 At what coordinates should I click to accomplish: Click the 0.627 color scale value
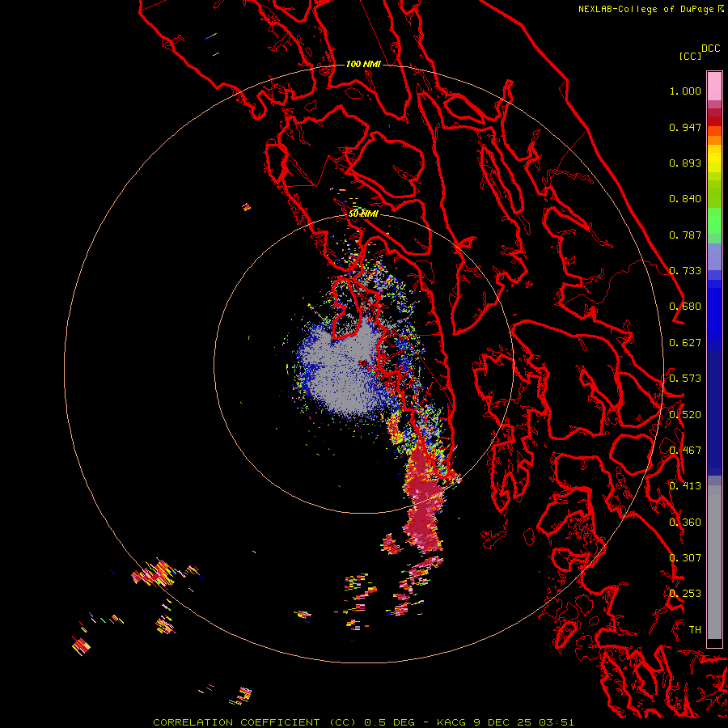coord(685,343)
